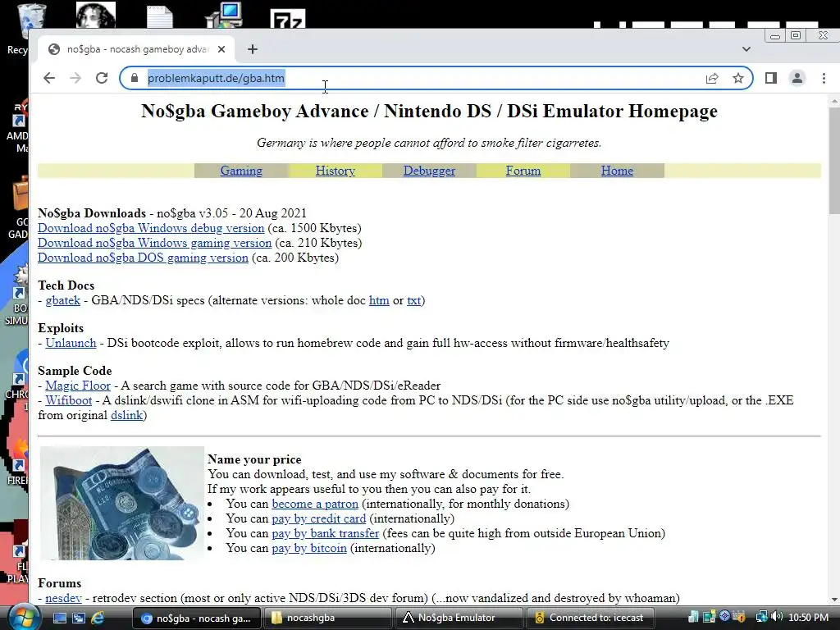Viewport: 840px width, 630px height.
Task: Click Switch between windows quick launch icon
Action: tap(79, 618)
